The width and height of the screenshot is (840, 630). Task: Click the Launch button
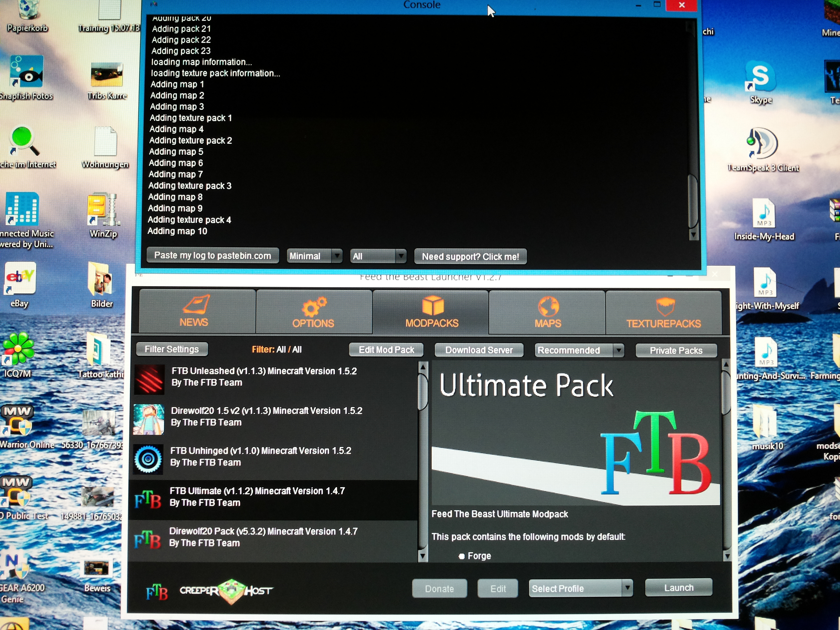tap(679, 588)
